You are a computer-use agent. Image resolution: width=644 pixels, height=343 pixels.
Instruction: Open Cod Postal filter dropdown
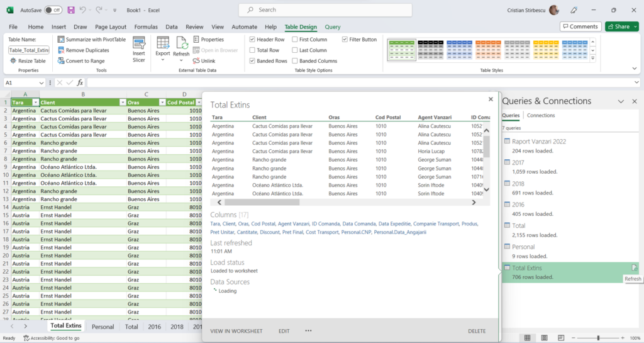[199, 103]
